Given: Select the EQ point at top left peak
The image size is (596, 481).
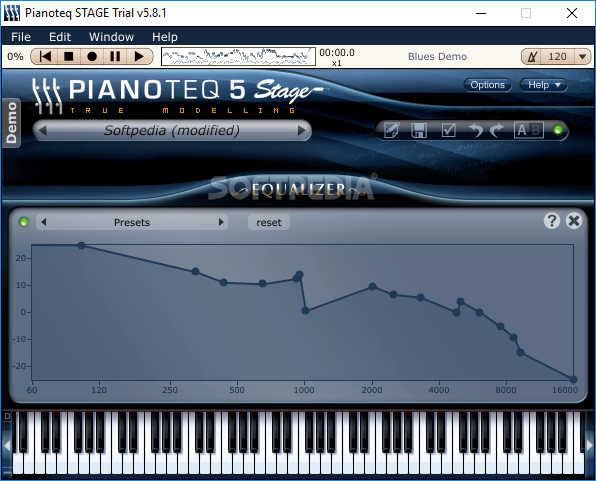Looking at the screenshot, I should tap(82, 246).
